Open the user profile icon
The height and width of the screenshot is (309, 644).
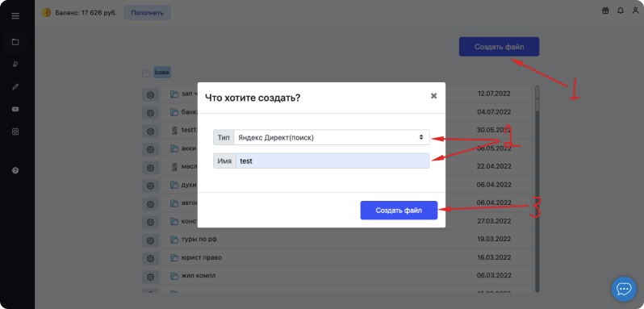coord(635,11)
